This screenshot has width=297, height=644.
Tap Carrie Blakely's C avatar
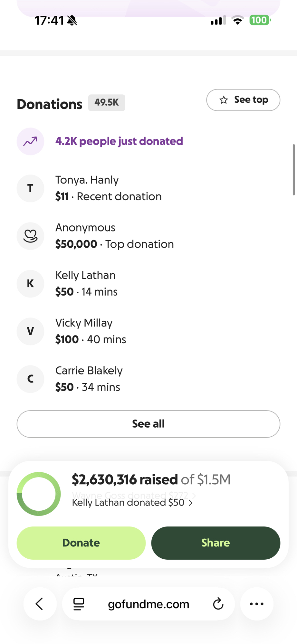point(30,379)
